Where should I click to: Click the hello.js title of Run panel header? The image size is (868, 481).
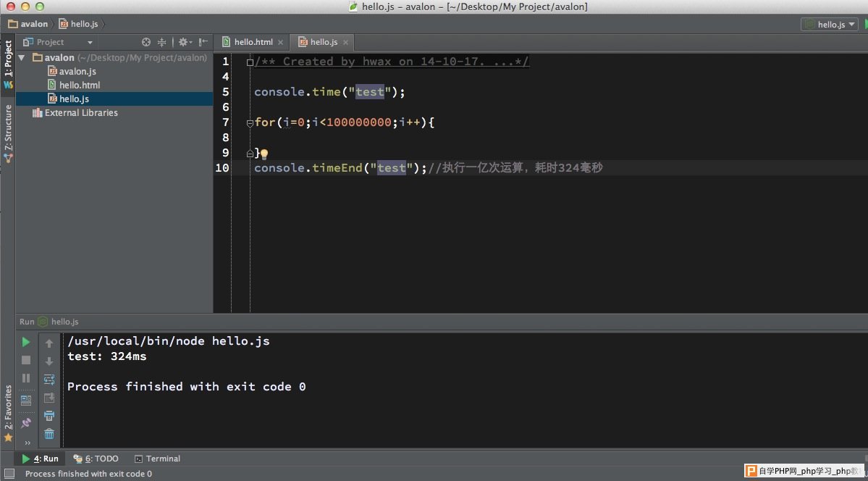(x=64, y=322)
